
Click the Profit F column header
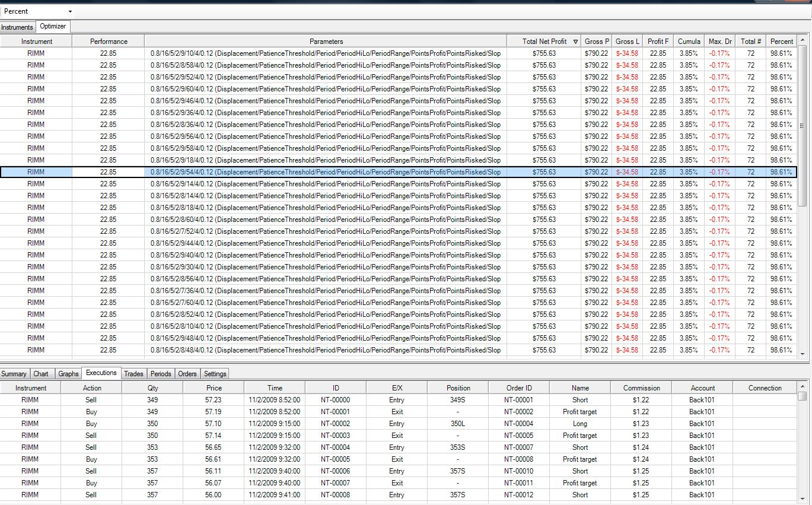658,42
